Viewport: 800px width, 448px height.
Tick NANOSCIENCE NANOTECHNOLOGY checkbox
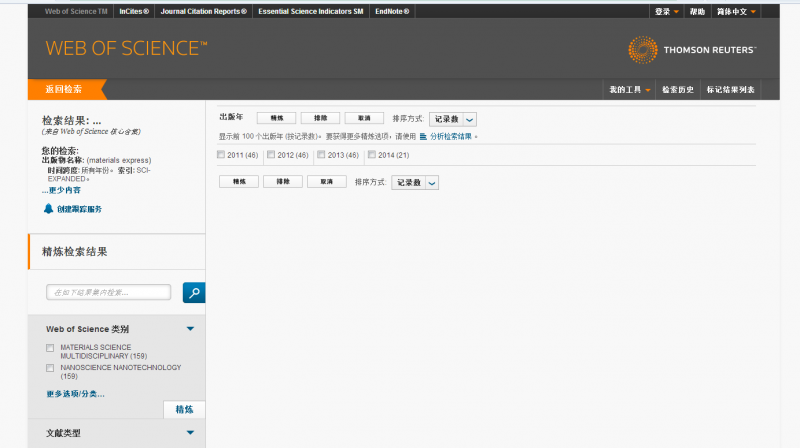[50, 368]
